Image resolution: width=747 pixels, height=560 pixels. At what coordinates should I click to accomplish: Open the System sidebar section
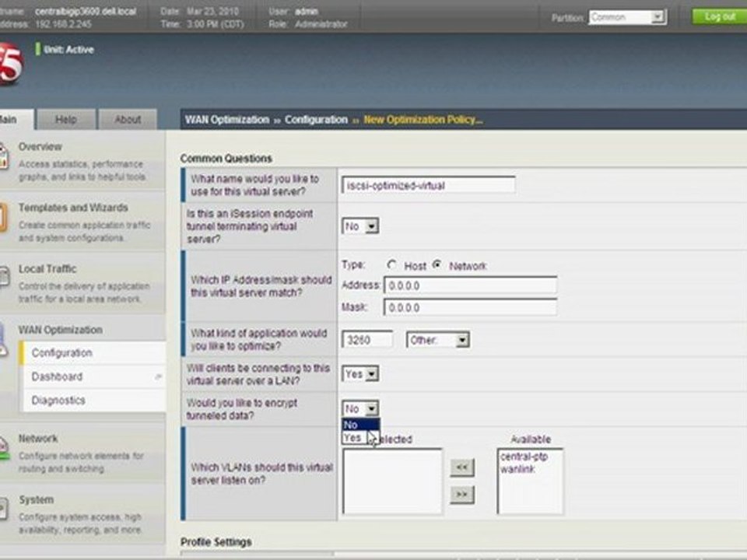[x=37, y=499]
